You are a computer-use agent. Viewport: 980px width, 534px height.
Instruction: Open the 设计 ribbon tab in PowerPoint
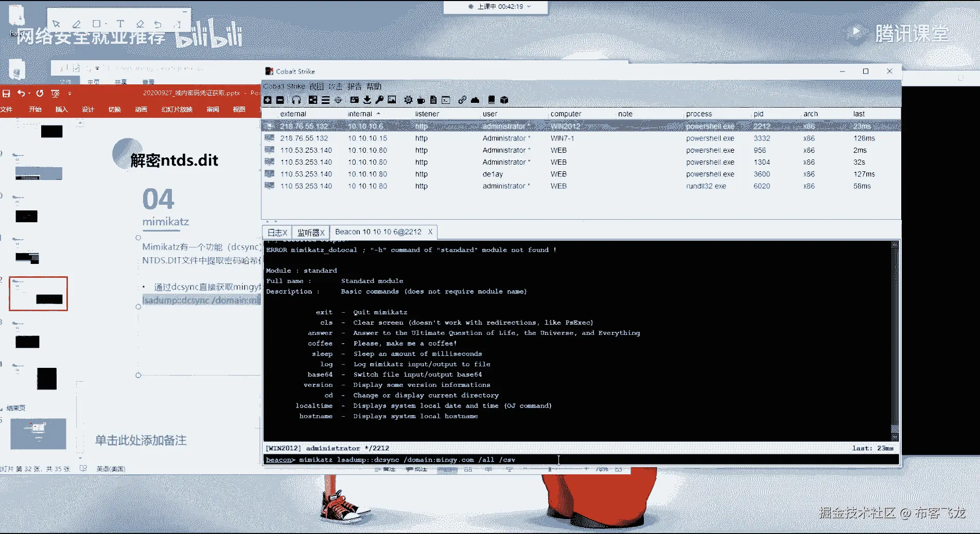88,109
